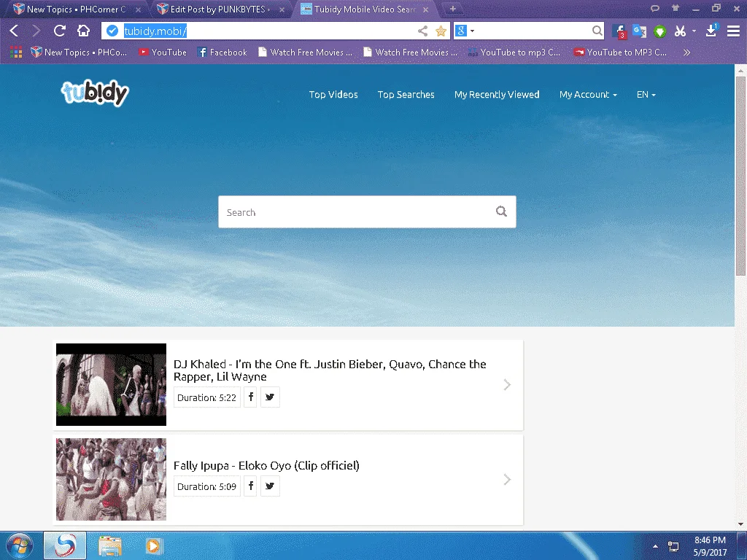Click the arrow on Fally Ipupa result
Viewport: 747px width, 560px height.
click(507, 479)
